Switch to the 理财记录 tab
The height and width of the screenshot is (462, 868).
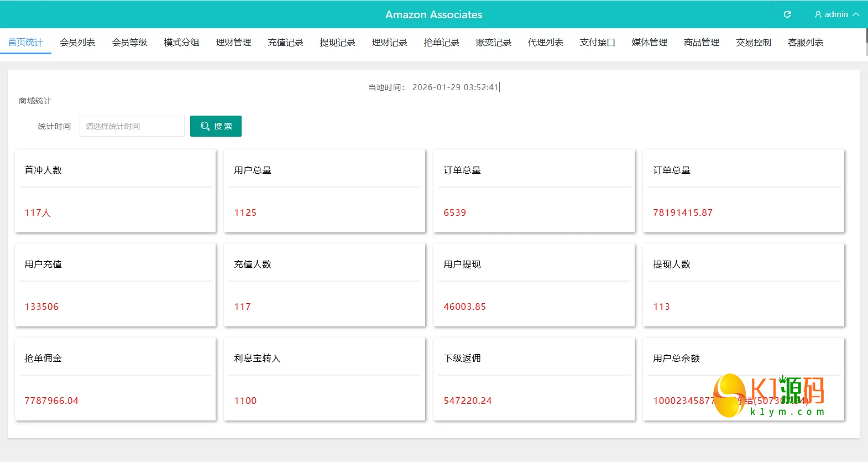pyautogui.click(x=389, y=42)
